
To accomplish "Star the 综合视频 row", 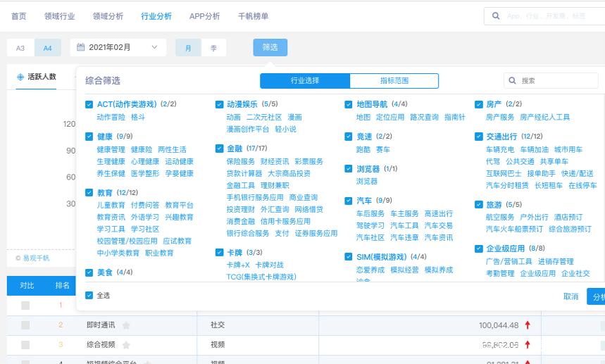I will click(x=126, y=345).
